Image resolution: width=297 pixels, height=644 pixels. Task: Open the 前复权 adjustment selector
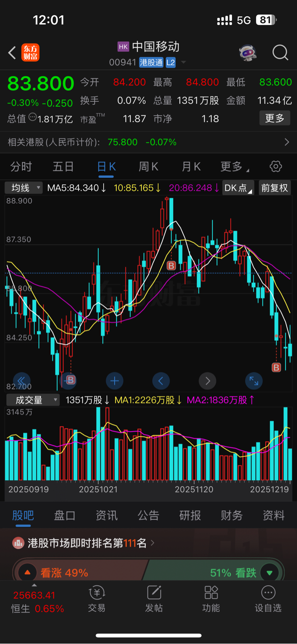coord(275,188)
